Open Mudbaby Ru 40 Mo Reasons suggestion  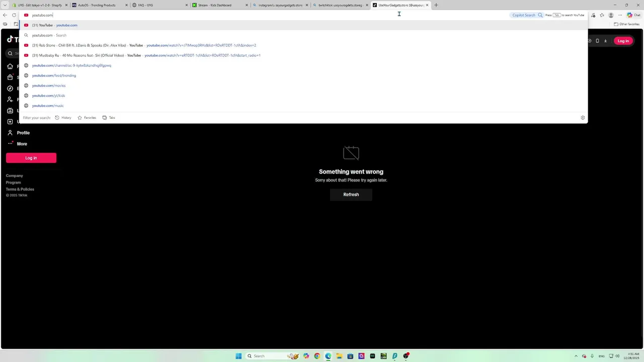[303, 55]
